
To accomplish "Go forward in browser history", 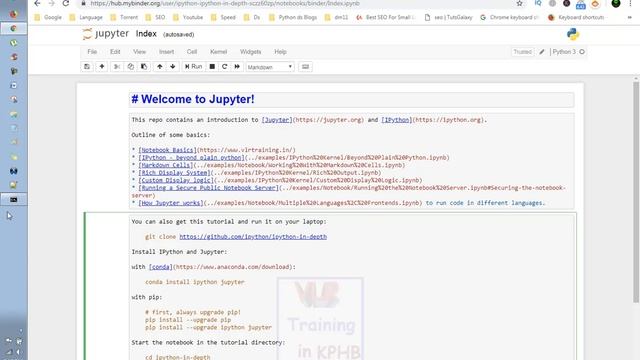I will coord(51,3).
